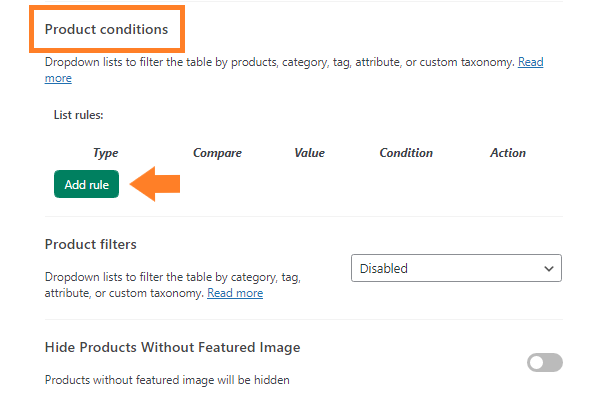Click the Type column header
The image size is (614, 393).
coord(105,153)
